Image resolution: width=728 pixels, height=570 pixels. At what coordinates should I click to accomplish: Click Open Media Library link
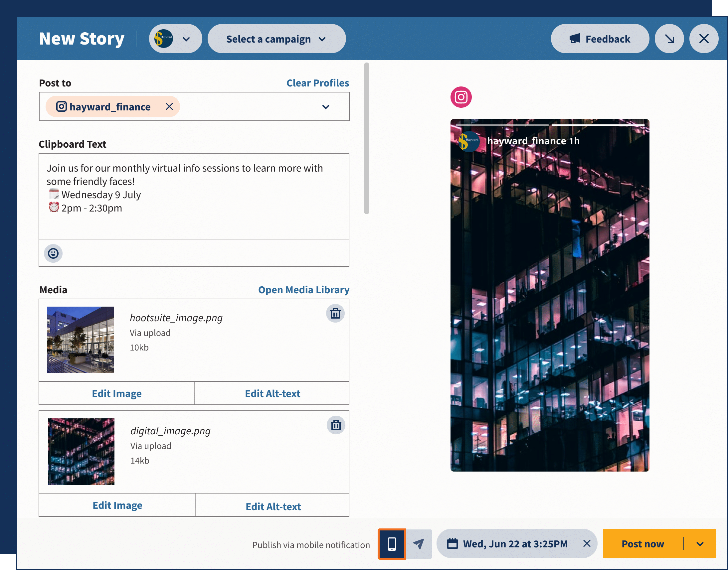point(303,290)
